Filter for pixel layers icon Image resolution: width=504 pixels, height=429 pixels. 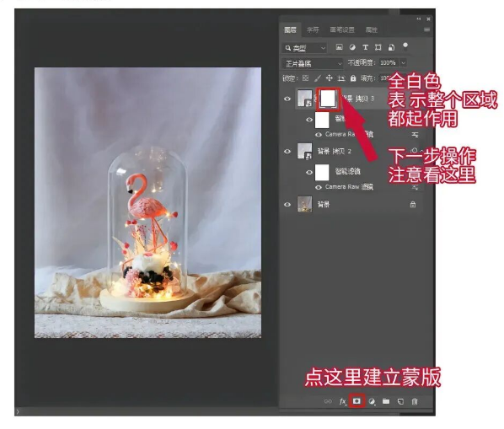[x=339, y=47]
